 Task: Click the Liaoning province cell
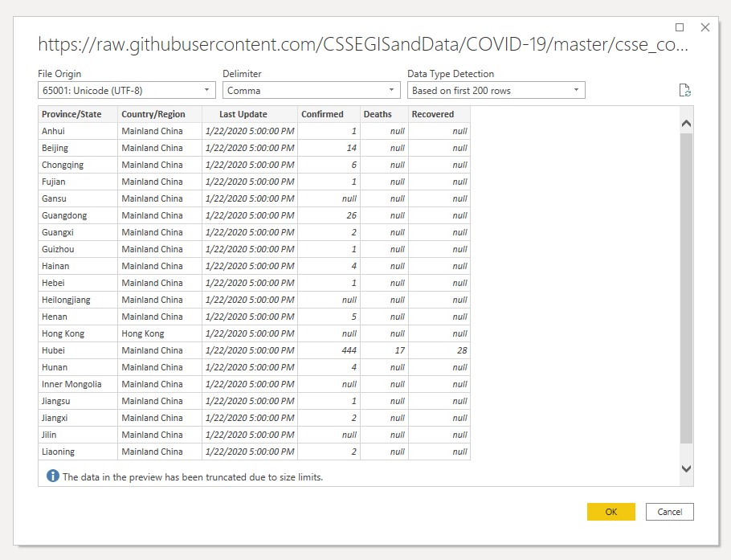point(78,452)
